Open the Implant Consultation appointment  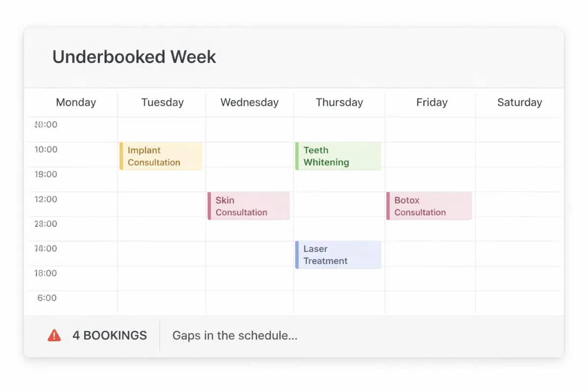point(161,156)
